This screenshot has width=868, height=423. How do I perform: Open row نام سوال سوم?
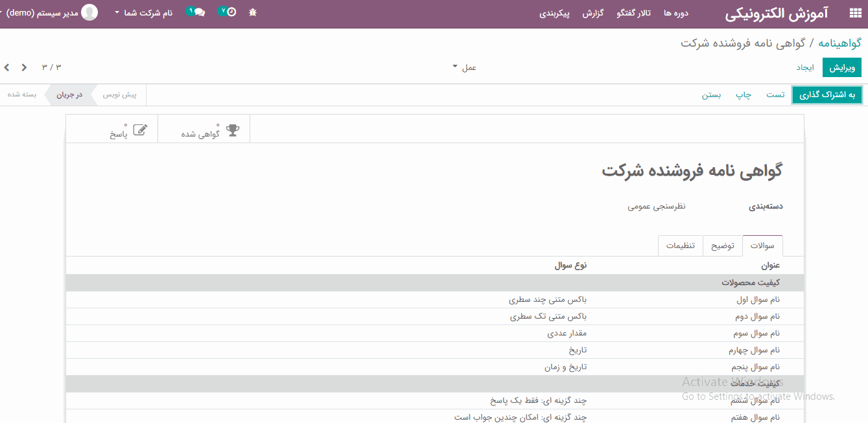(435, 334)
